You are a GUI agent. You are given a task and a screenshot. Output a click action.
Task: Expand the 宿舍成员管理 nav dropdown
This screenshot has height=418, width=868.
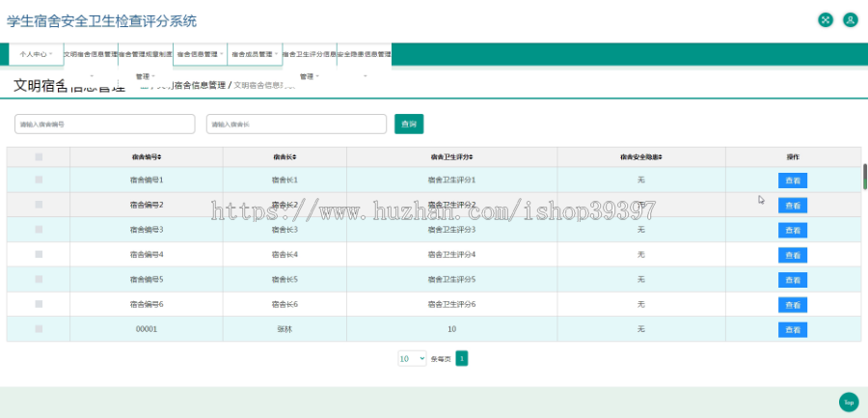click(x=255, y=54)
